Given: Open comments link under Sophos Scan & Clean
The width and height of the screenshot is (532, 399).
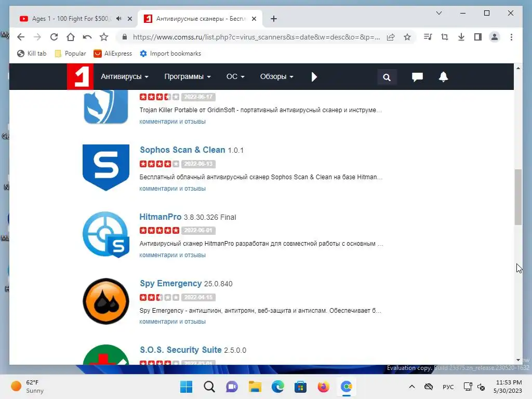Looking at the screenshot, I should (172, 189).
